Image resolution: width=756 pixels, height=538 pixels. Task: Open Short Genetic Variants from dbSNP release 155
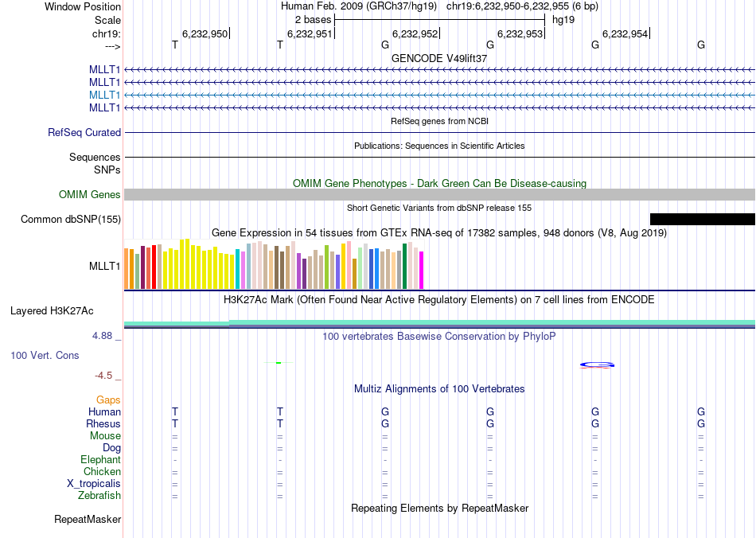click(x=439, y=208)
